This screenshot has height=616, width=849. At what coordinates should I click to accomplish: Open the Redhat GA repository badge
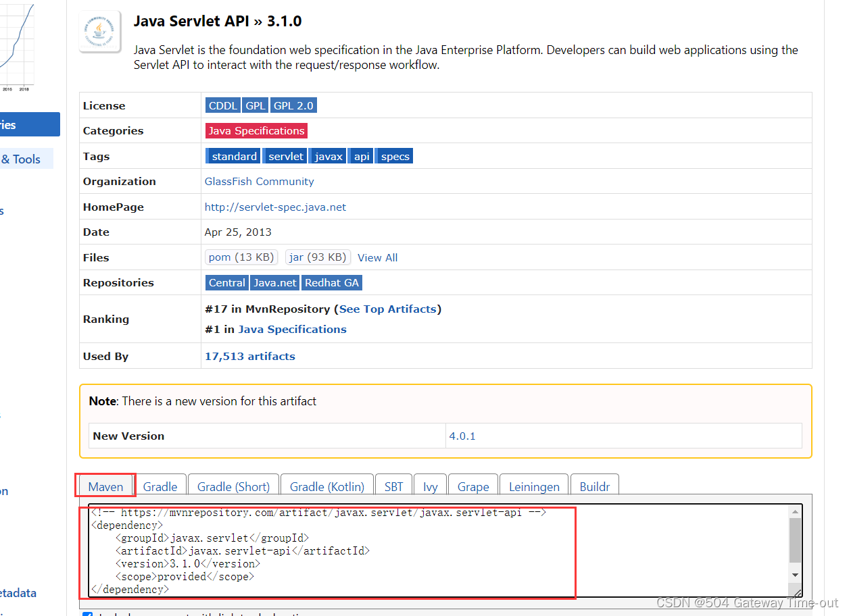(x=332, y=282)
